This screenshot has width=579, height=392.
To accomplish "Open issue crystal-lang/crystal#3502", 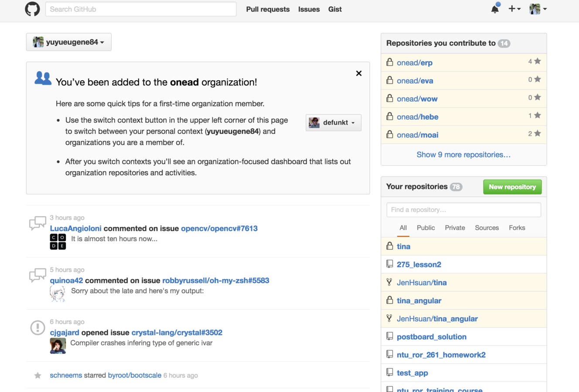I will pyautogui.click(x=177, y=332).
